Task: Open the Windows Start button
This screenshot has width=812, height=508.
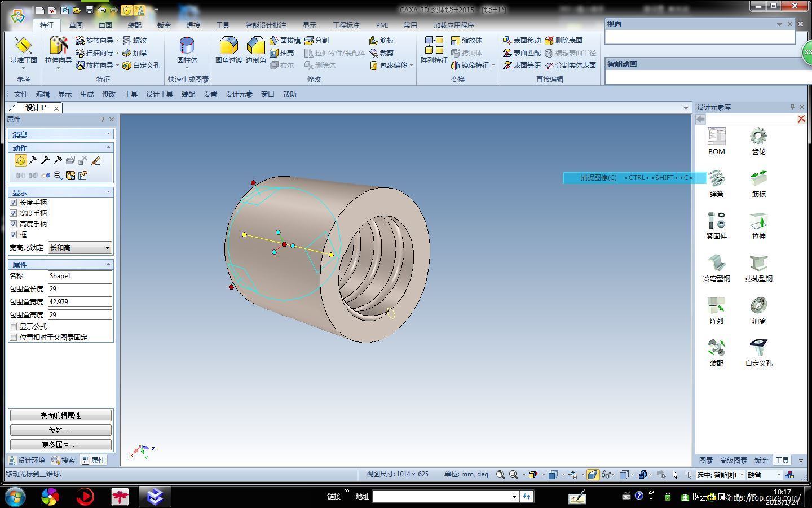Action: (15, 497)
